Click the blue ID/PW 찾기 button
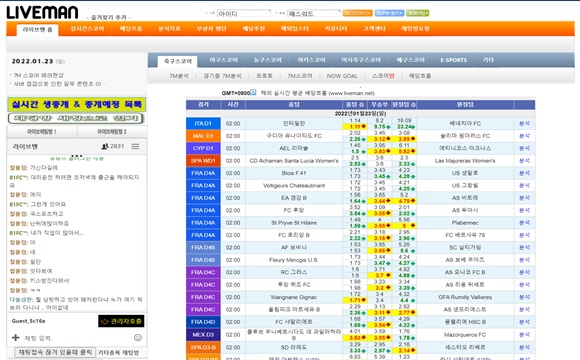 (389, 13)
